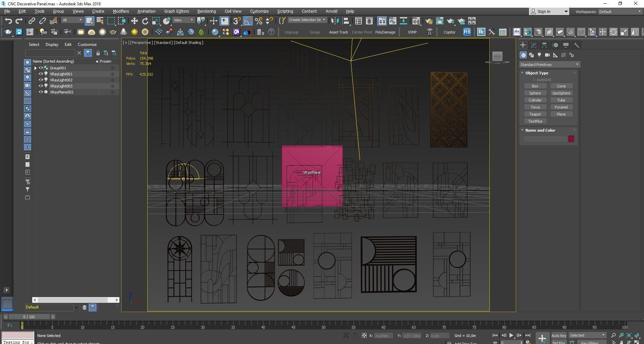644x344 pixels.
Task: Select the Shapes creation category
Action: point(531,55)
